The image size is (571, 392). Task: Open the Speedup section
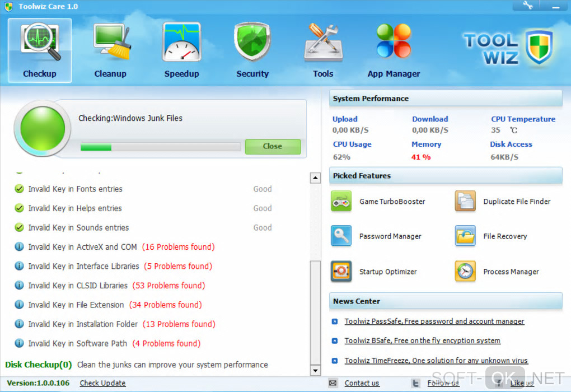[x=182, y=50]
